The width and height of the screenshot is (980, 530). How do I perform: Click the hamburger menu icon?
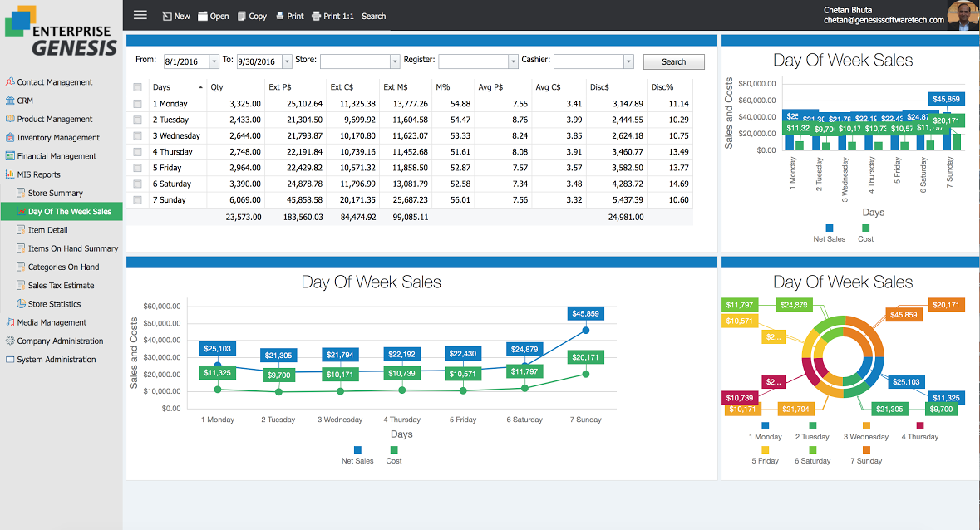point(140,15)
